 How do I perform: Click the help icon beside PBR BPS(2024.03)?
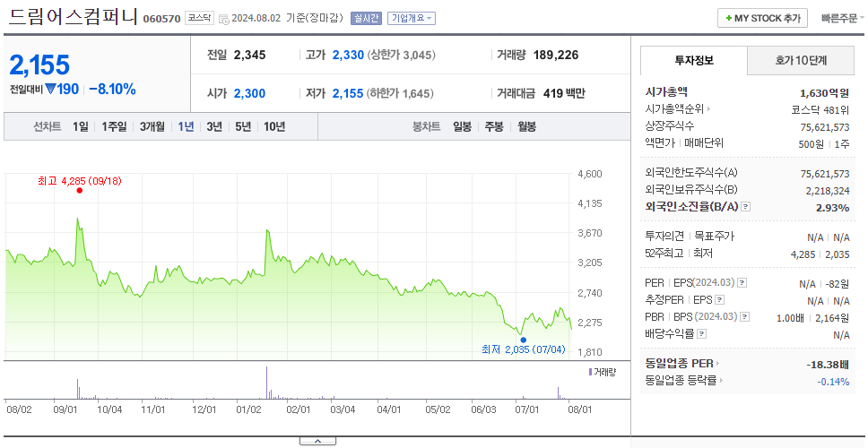coord(745,317)
